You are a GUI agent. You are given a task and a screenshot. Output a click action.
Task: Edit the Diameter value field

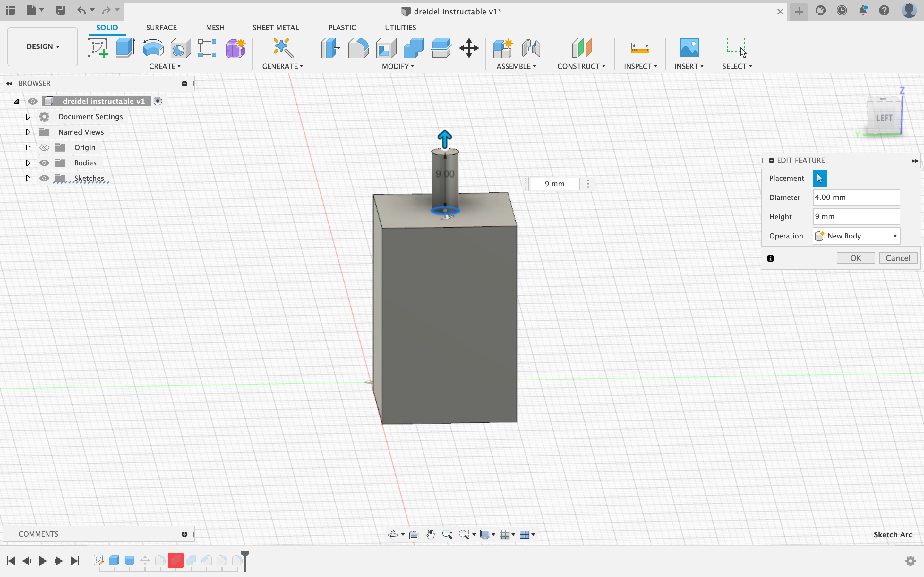click(855, 197)
